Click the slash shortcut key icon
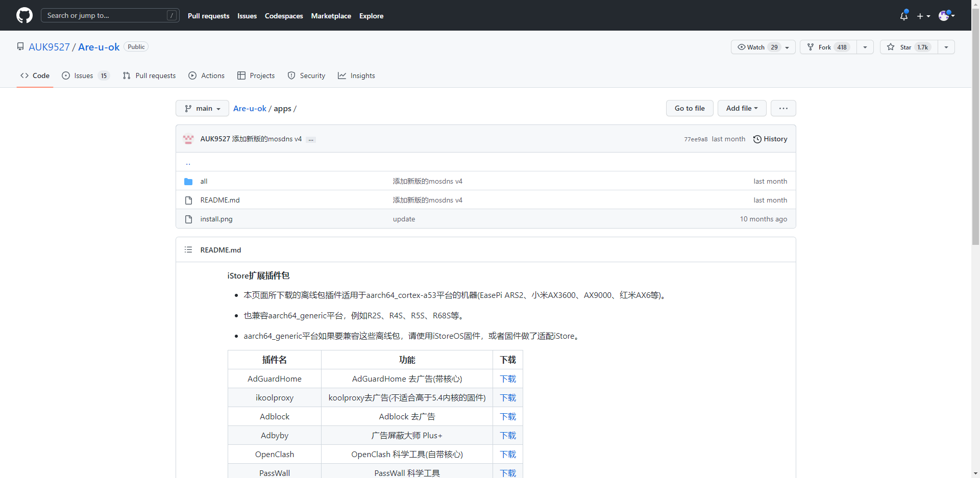Image resolution: width=980 pixels, height=478 pixels. click(x=172, y=15)
